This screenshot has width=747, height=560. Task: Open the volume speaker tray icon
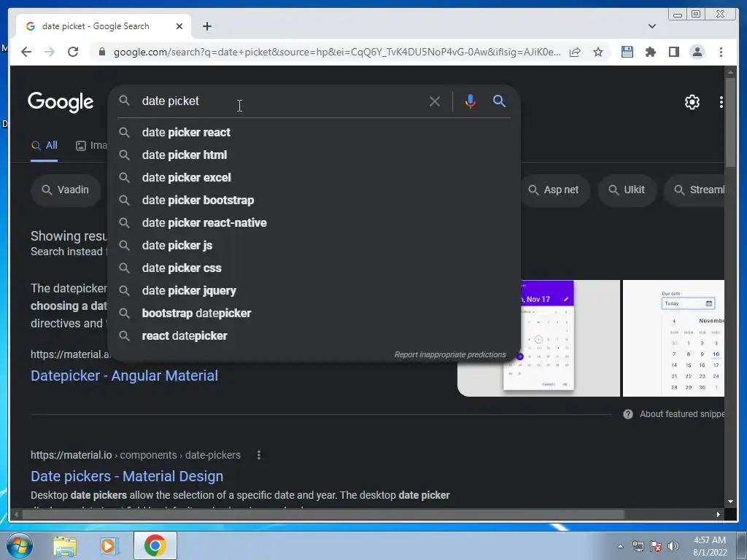[x=673, y=547]
